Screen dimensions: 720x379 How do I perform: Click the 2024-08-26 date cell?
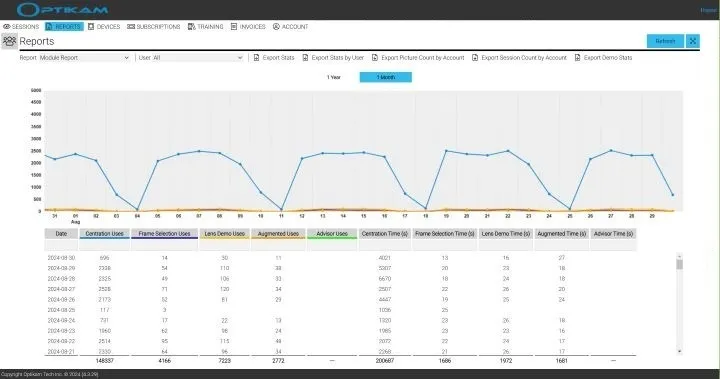pyautogui.click(x=61, y=300)
